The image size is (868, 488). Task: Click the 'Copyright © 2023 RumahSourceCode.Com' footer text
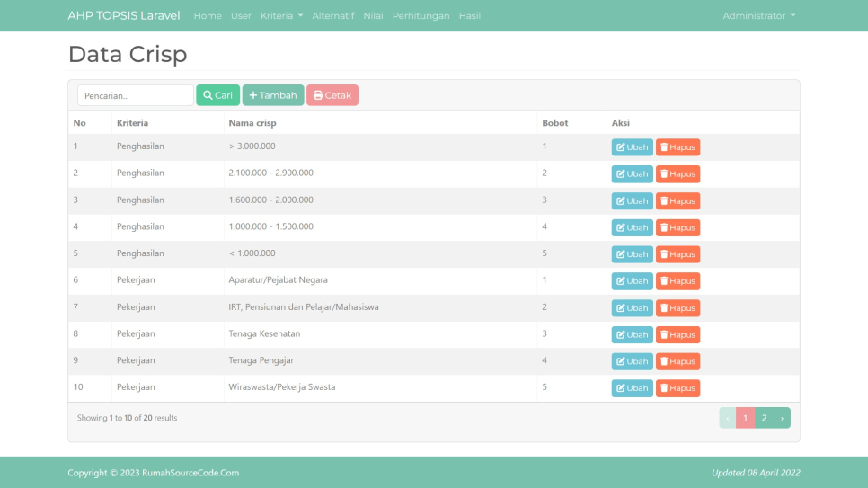154,473
